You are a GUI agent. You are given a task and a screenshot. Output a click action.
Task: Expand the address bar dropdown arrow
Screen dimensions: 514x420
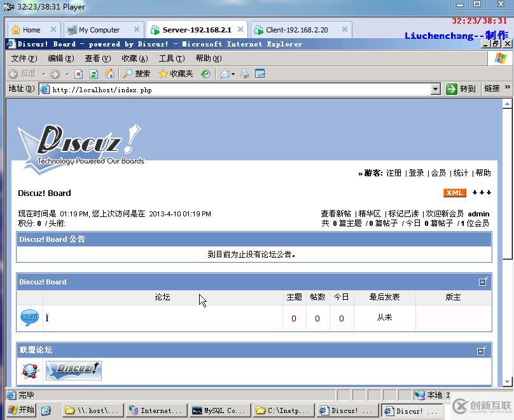point(435,89)
